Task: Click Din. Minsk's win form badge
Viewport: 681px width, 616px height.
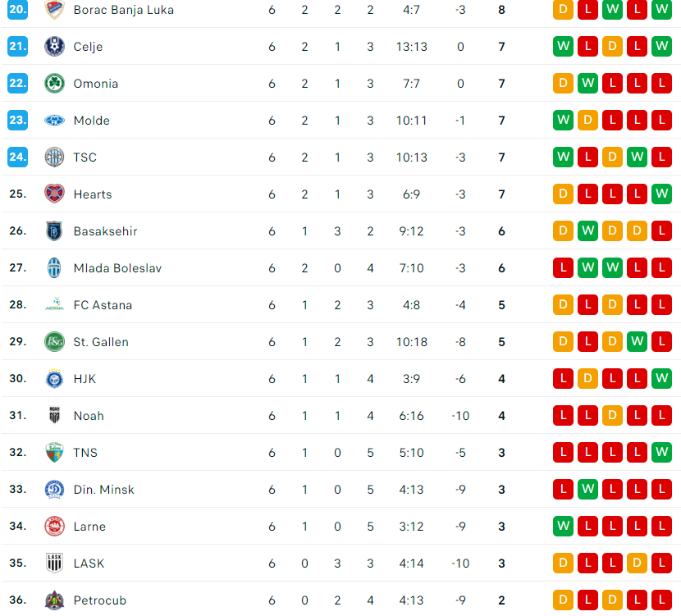Action: tap(587, 490)
